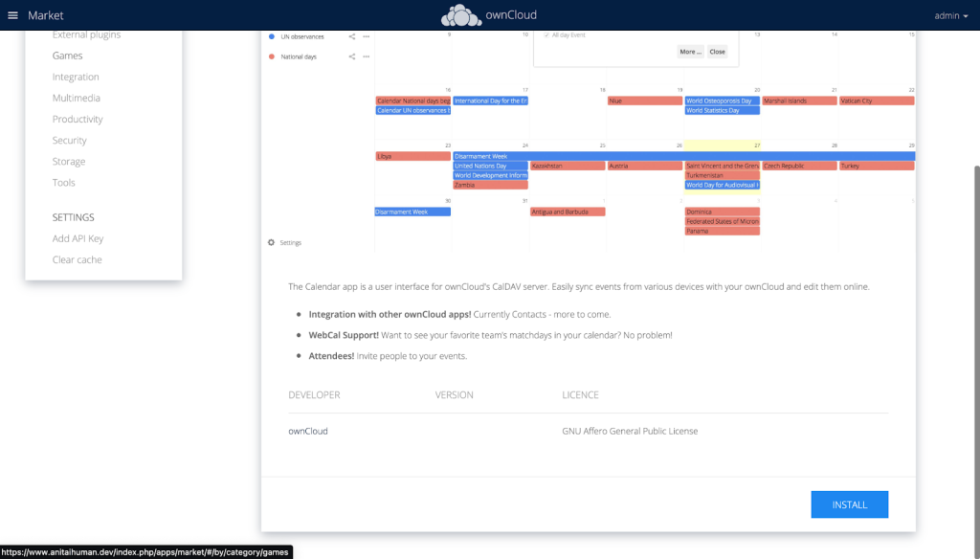Select the Games category

(x=68, y=56)
